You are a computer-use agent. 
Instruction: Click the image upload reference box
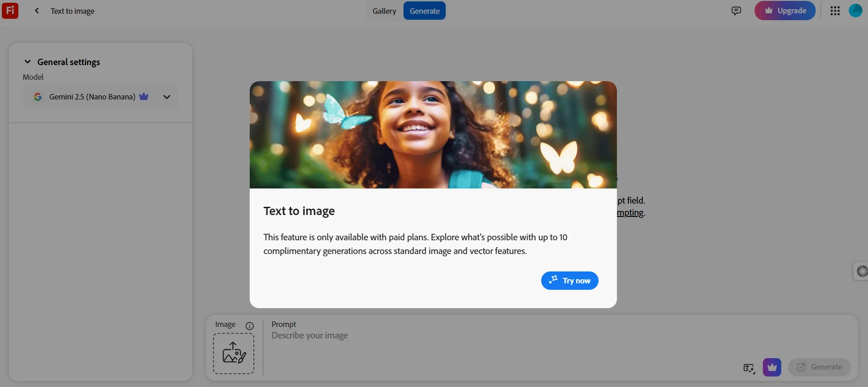click(234, 354)
